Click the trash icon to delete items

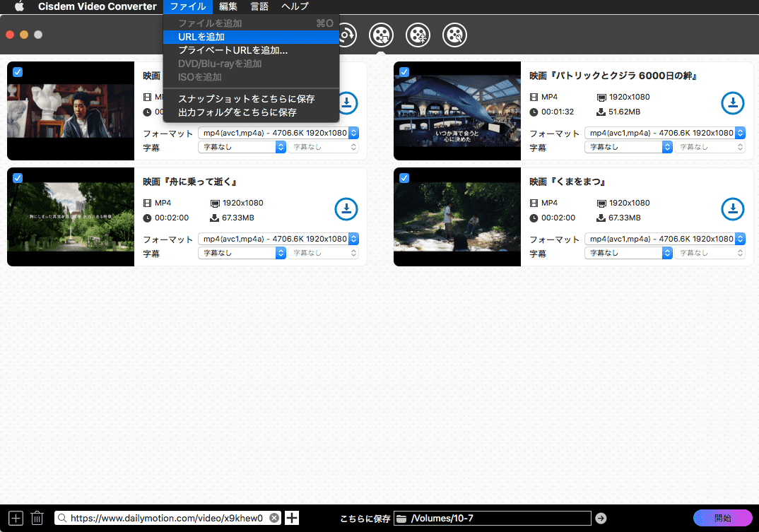37,518
